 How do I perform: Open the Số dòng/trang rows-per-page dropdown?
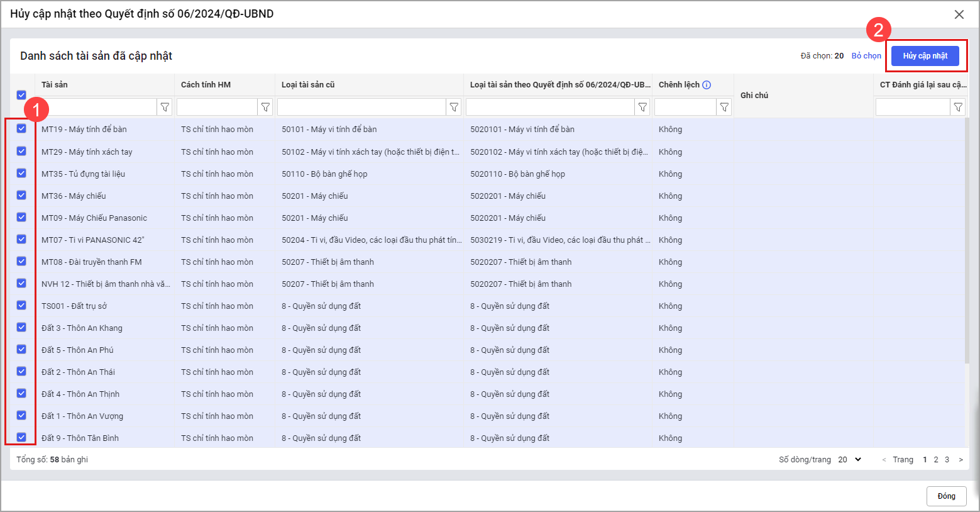click(x=850, y=460)
